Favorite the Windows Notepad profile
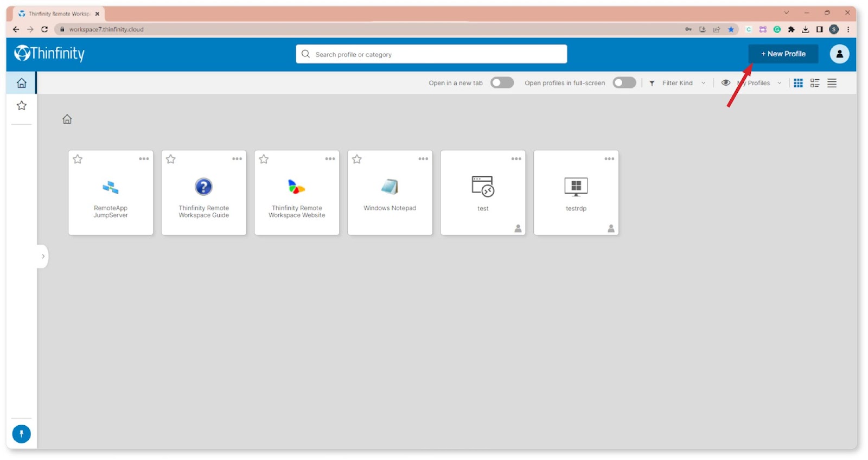The height and width of the screenshot is (460, 868). [x=357, y=159]
